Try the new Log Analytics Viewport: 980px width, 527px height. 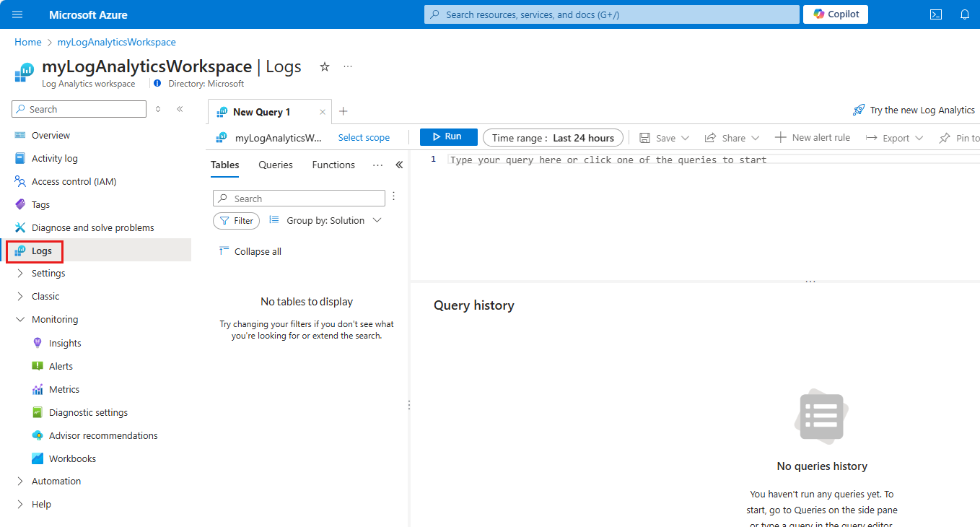914,110
